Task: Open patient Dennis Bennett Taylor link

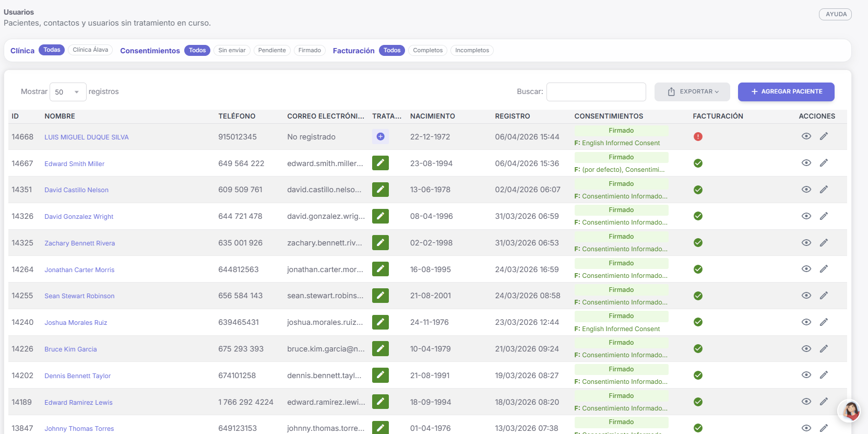Action: coord(77,376)
